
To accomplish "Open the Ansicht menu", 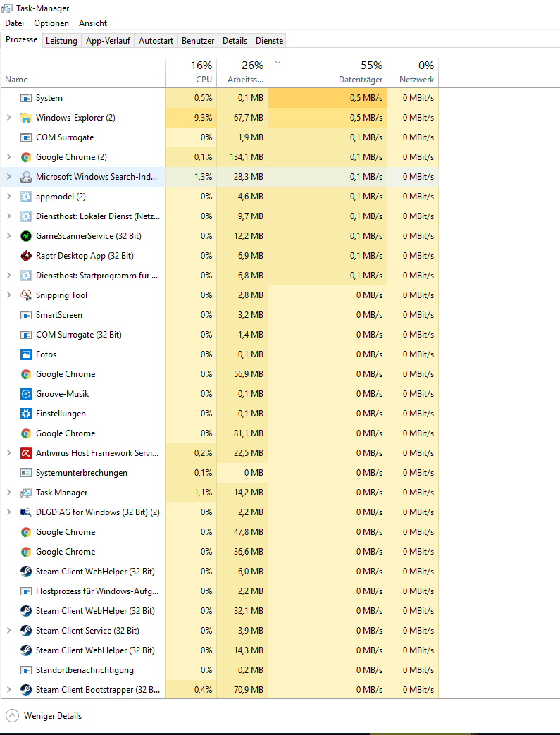I will tap(93, 23).
